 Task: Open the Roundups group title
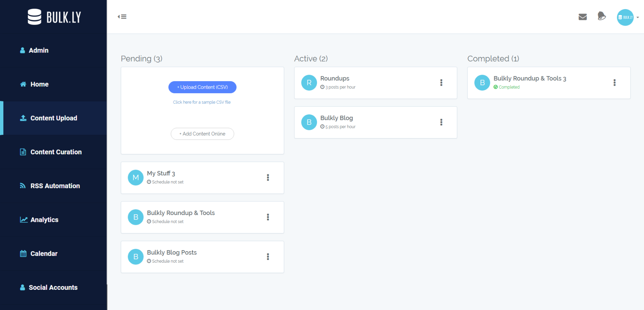tap(335, 78)
